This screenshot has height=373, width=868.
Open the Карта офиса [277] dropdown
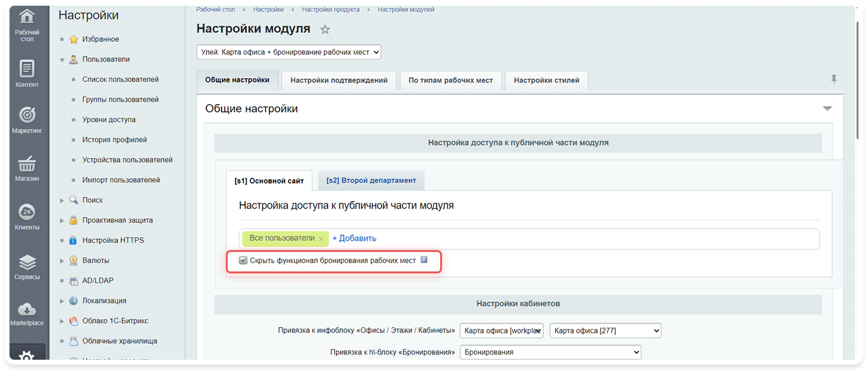click(606, 331)
